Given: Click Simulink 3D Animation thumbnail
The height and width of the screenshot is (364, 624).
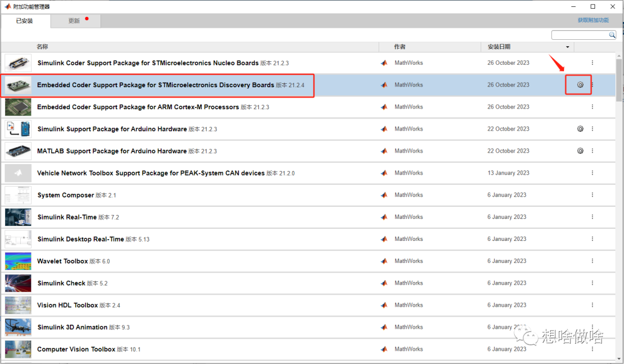Looking at the screenshot, I should pos(18,327).
